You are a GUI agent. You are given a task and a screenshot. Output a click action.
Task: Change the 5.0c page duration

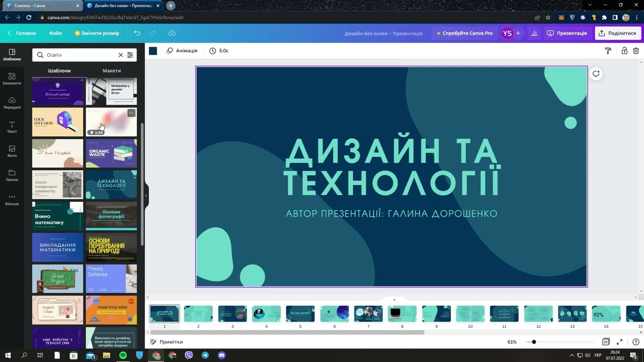point(219,51)
